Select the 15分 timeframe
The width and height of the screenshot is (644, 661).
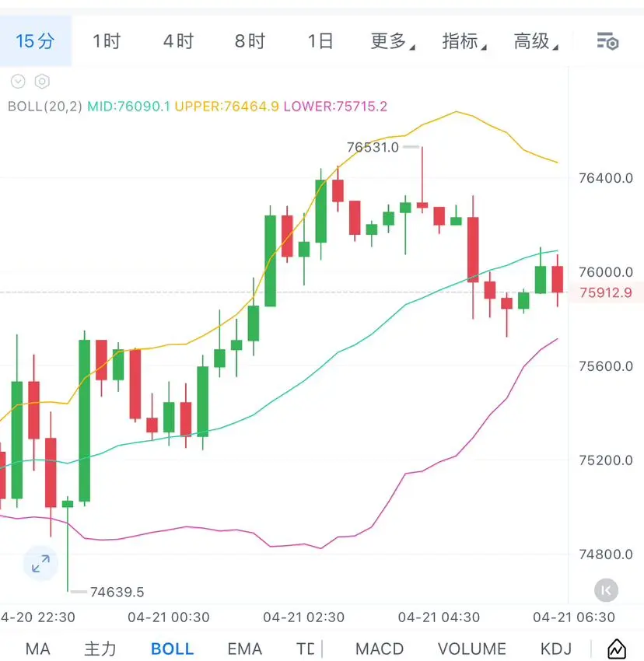coord(36,41)
